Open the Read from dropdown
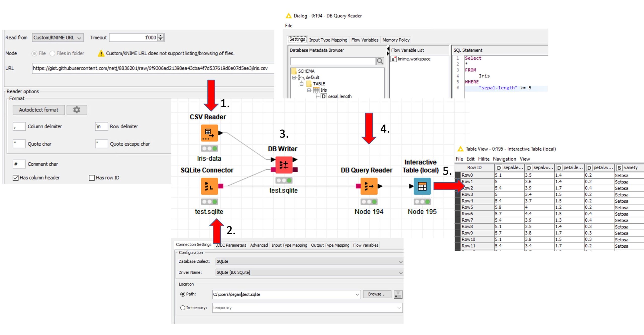This screenshot has width=644, height=335. (x=58, y=38)
